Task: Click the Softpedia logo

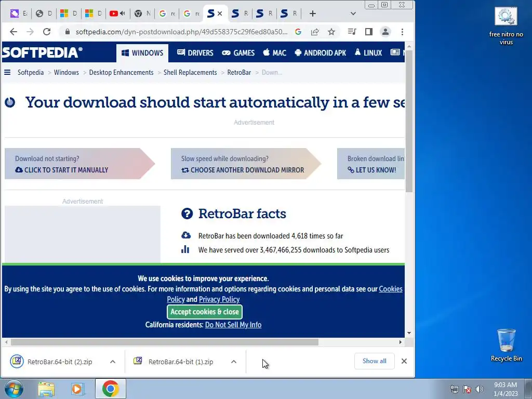Action: [x=42, y=52]
